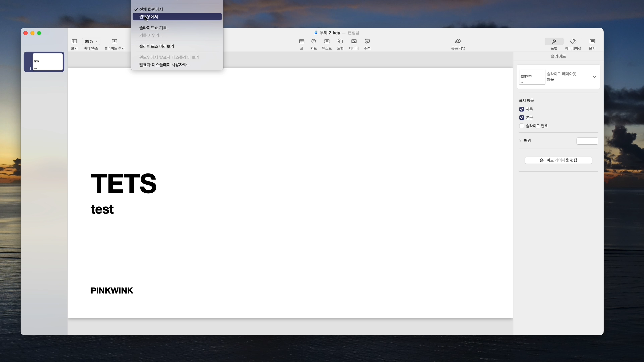Image resolution: width=644 pixels, height=362 pixels.
Task: Click 슬라이드 레이아웃 편집 button
Action: [558, 160]
